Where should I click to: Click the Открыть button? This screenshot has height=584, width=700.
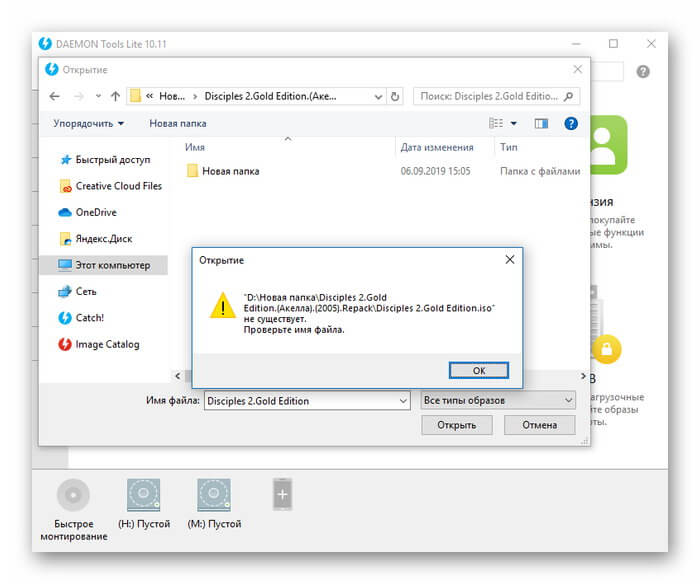click(457, 425)
